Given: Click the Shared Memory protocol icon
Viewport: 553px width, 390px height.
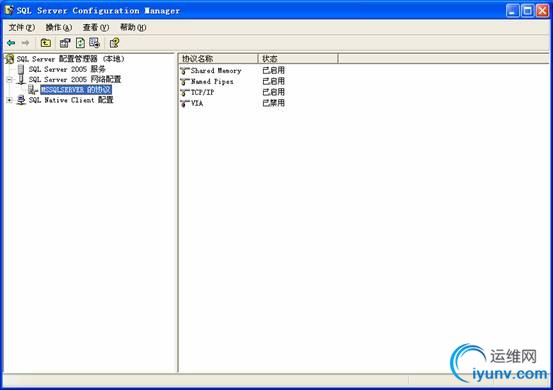Looking at the screenshot, I should (185, 71).
